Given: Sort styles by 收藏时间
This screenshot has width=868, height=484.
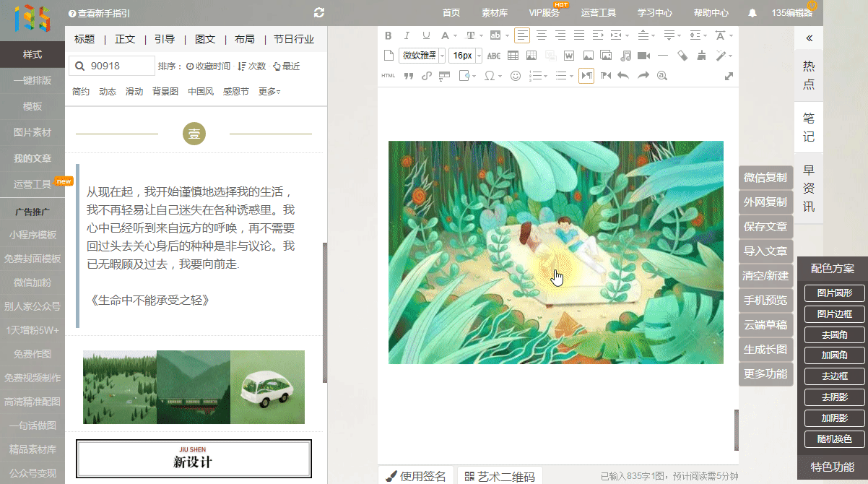Looking at the screenshot, I should 208,66.
